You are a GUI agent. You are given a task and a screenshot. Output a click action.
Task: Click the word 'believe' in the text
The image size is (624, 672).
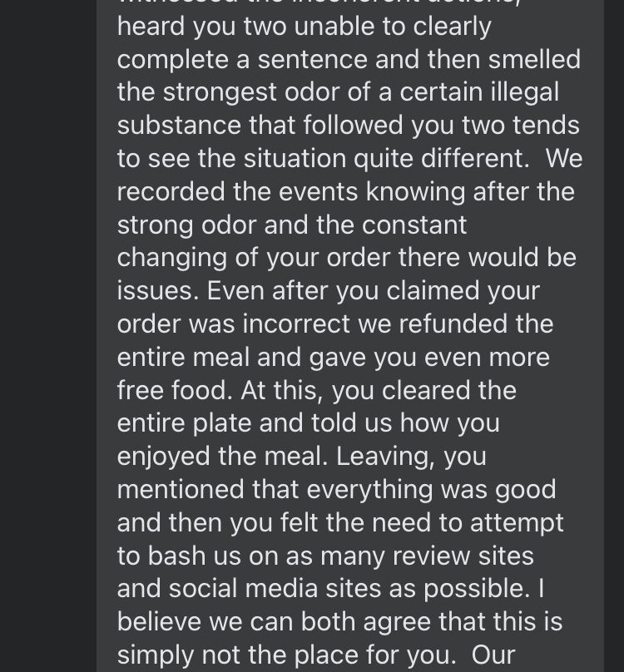pyautogui.click(x=159, y=621)
